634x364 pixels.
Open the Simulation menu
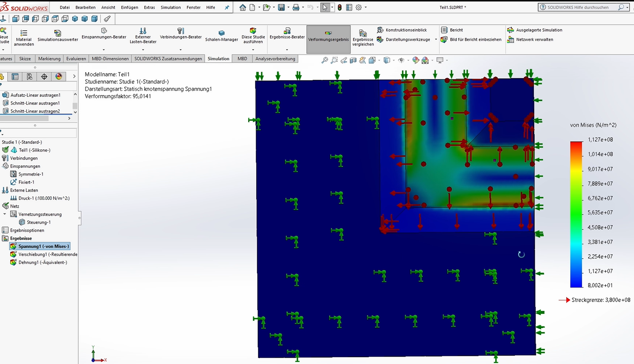coord(171,7)
